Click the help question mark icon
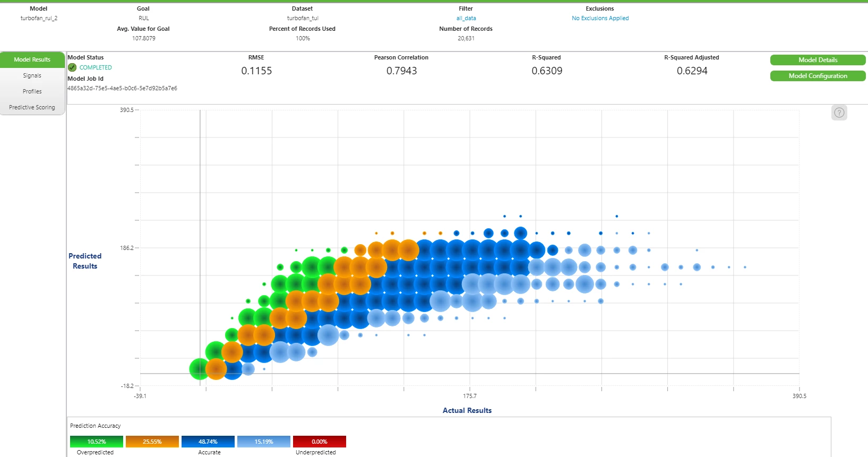 [839, 113]
